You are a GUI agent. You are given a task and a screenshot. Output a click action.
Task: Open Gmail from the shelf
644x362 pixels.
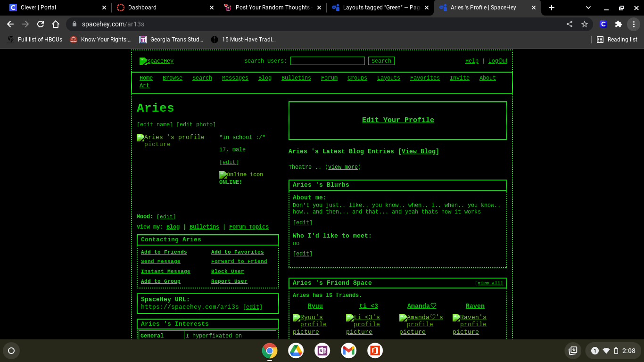point(349,351)
